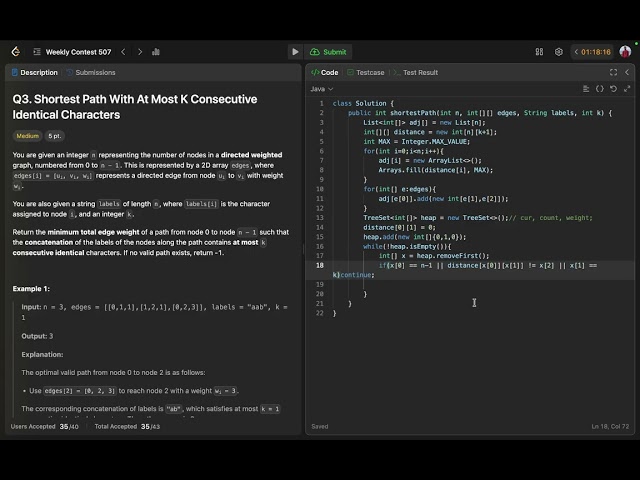Click the Saved status text
This screenshot has height=480, width=640.
point(320,427)
